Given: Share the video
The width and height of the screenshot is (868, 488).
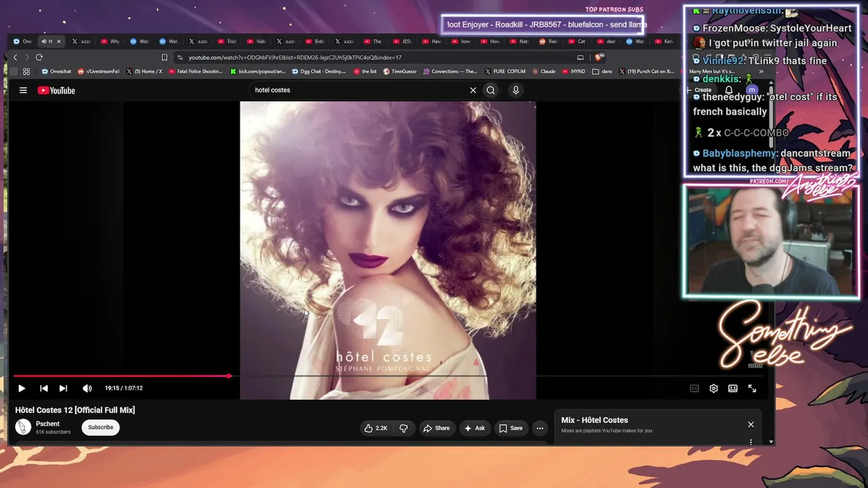Looking at the screenshot, I should [x=436, y=428].
